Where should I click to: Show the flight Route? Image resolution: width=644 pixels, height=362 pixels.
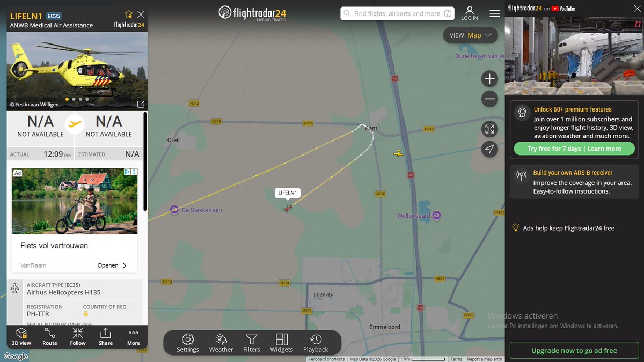pyautogui.click(x=50, y=337)
